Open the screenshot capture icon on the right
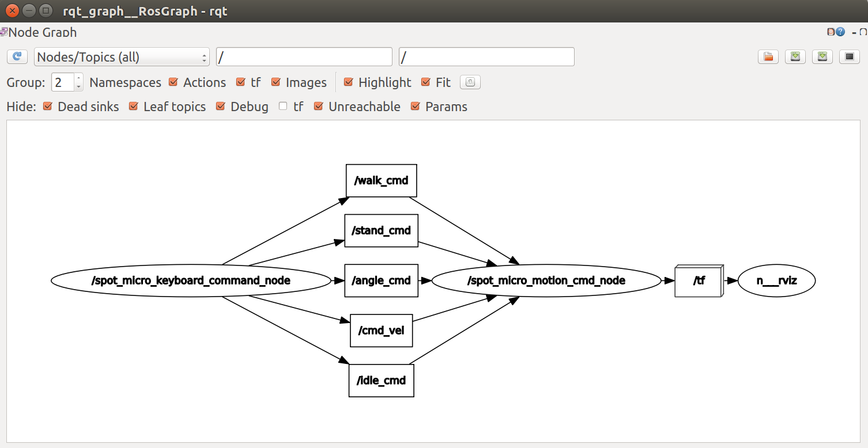 pyautogui.click(x=850, y=56)
